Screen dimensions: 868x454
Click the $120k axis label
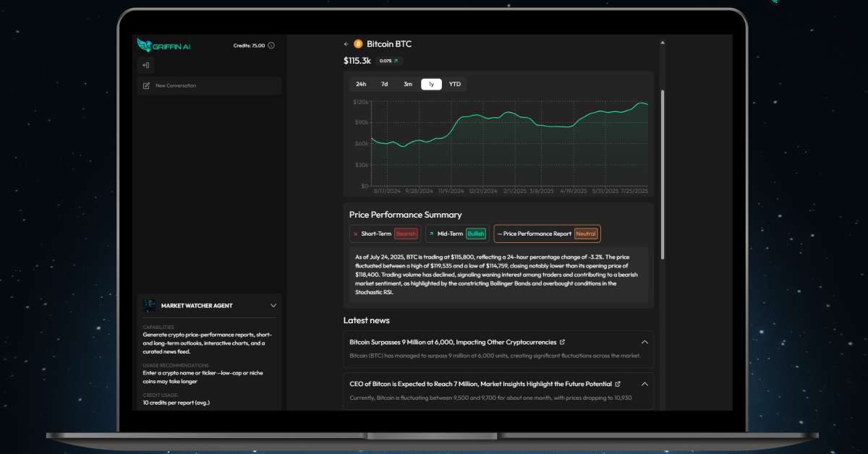[361, 102]
